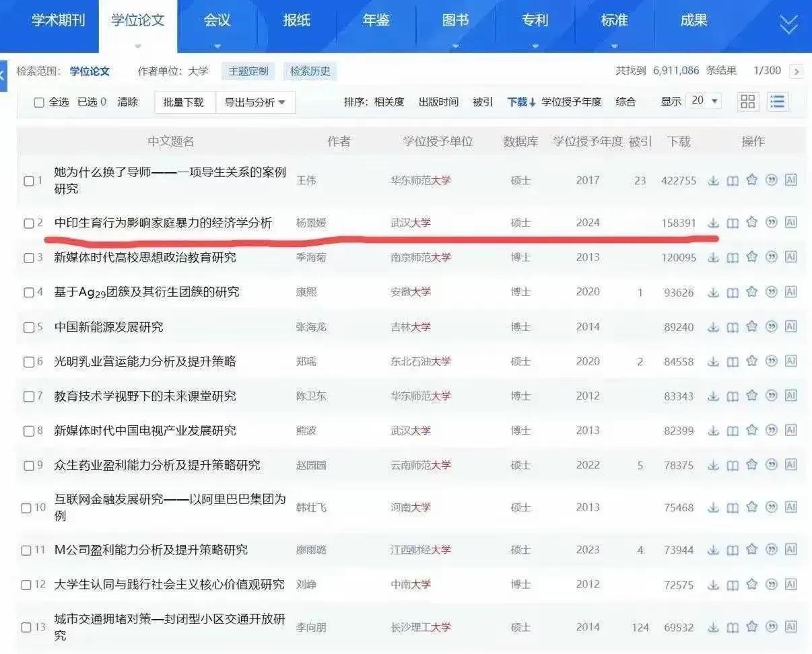
Task: Expand dropdown under 学位论文 tab
Action: [138, 46]
